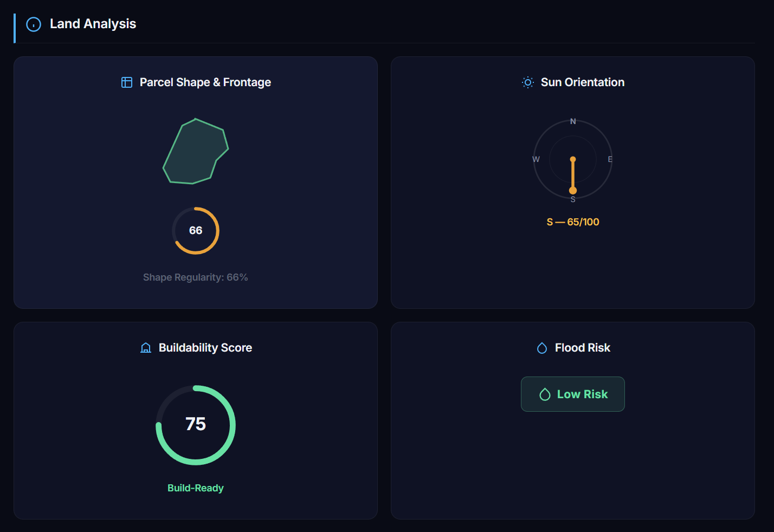
Task: Click the W label on the compass
Action: coord(536,159)
